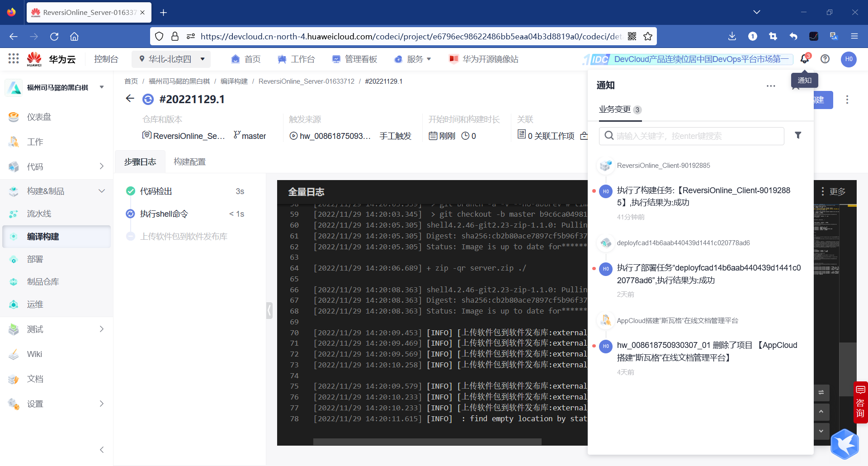This screenshot has width=868, height=466.
Task: Open the browser tab list dropdown
Action: point(757,12)
